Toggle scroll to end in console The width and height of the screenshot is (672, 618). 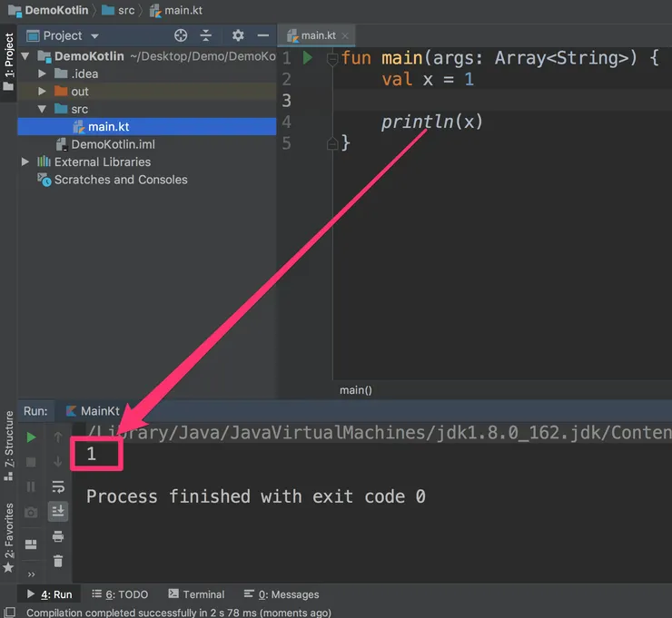(58, 511)
